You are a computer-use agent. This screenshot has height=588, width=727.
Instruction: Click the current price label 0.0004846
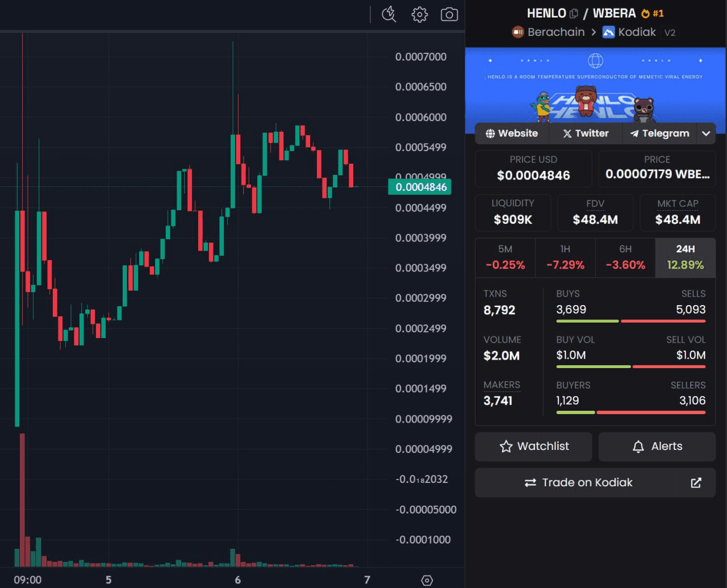pos(420,187)
